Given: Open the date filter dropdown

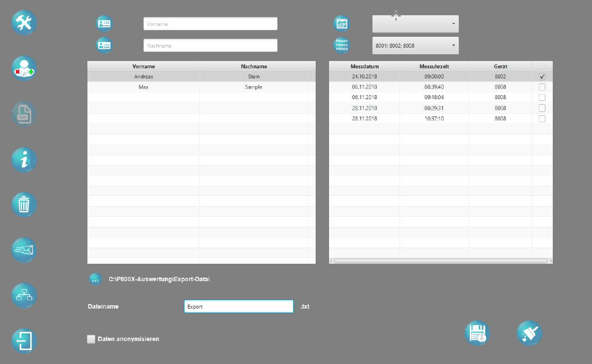Looking at the screenshot, I should coord(415,24).
